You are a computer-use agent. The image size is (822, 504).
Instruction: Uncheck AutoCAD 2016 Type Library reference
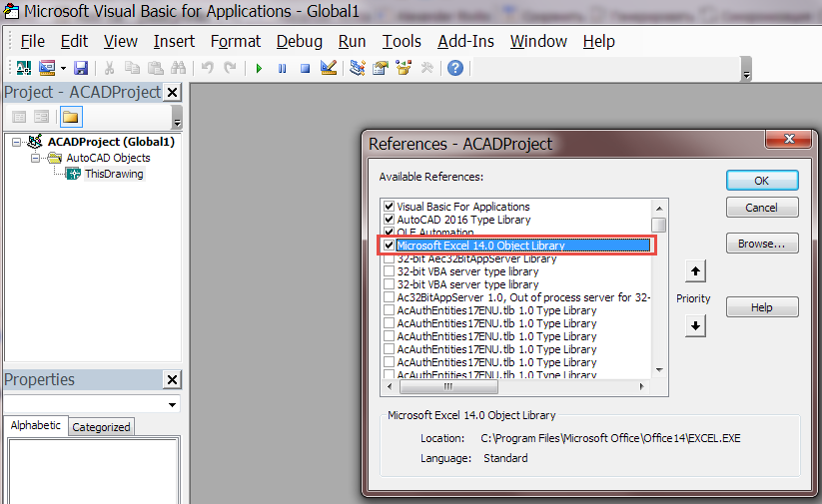pyautogui.click(x=389, y=220)
